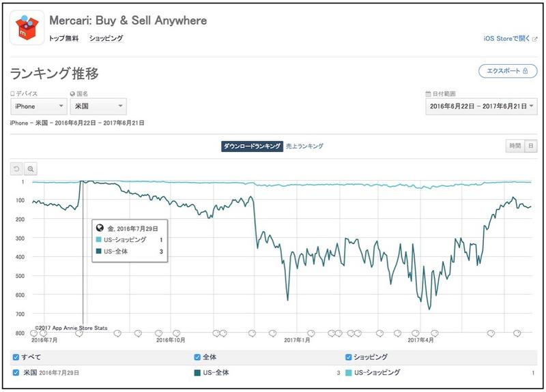
Task: Click the globe icon in the chart tooltip
Action: (100, 228)
